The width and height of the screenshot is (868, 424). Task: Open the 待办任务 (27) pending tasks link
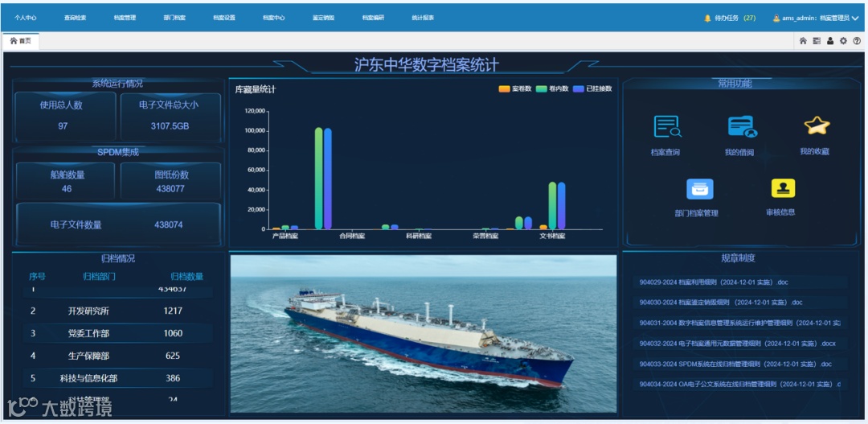coord(735,19)
